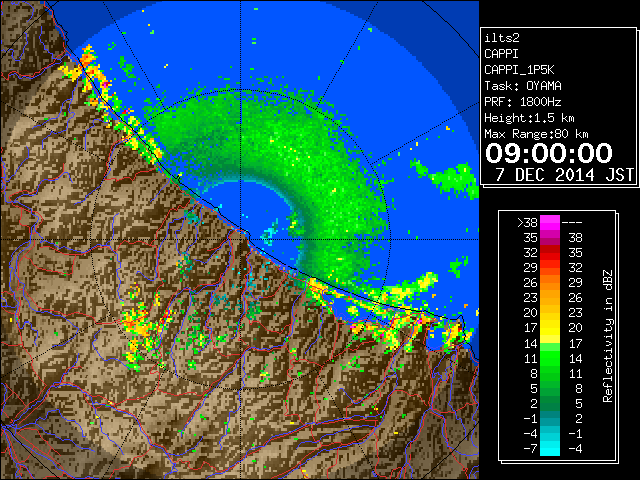Click the ">38" legend label
Image resolution: width=640 pixels, height=480 pixels.
pos(527,223)
